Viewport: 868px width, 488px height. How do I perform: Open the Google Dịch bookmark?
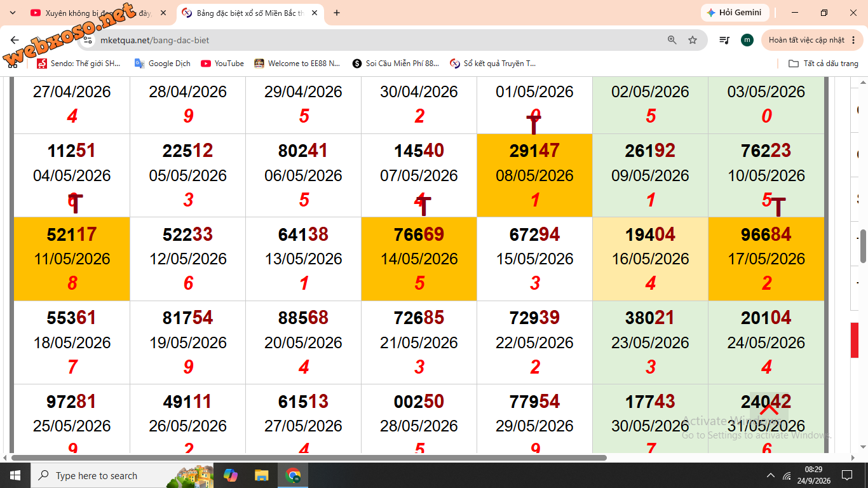coord(163,64)
